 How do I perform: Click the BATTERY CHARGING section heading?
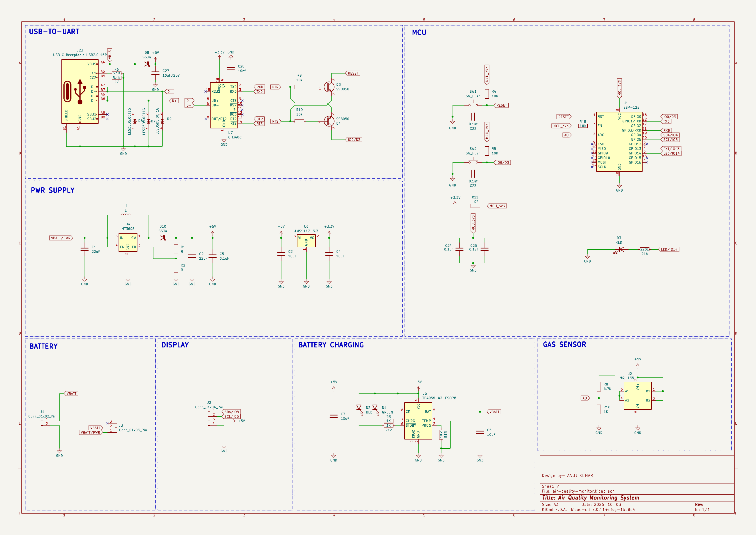tap(331, 345)
